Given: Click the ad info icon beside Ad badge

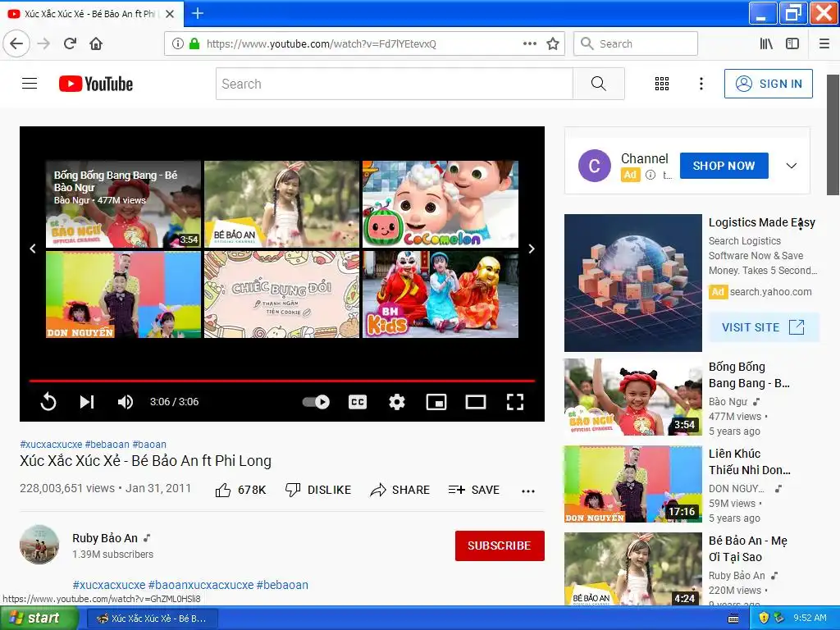Looking at the screenshot, I should [x=651, y=175].
